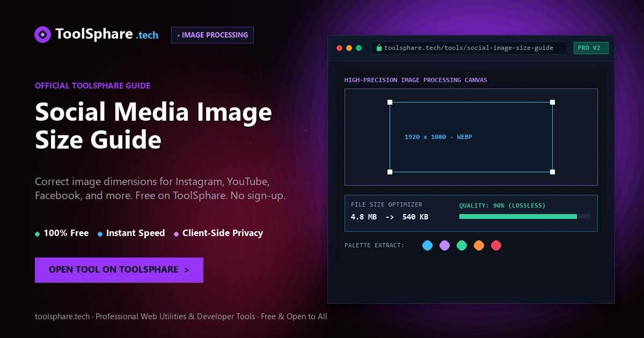This screenshot has height=338, width=644.
Task: Pick the blue palette swatch
Action: point(427,245)
